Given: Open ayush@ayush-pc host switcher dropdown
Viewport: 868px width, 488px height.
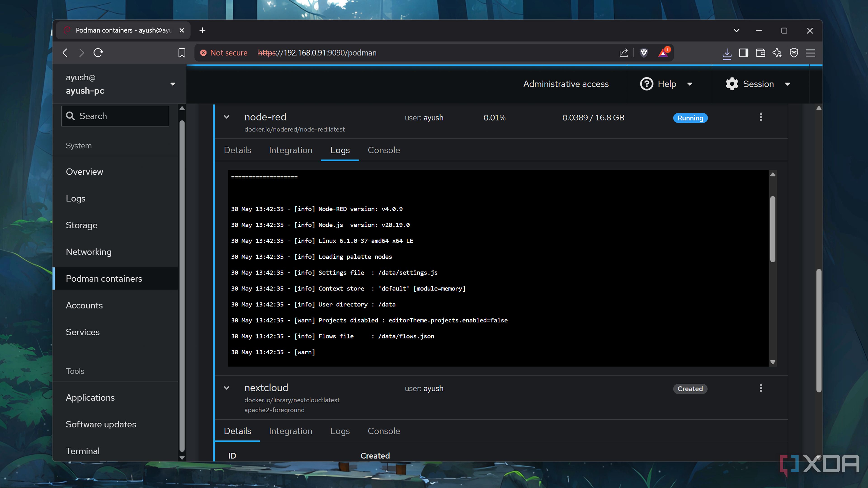Looking at the screenshot, I should click(172, 84).
